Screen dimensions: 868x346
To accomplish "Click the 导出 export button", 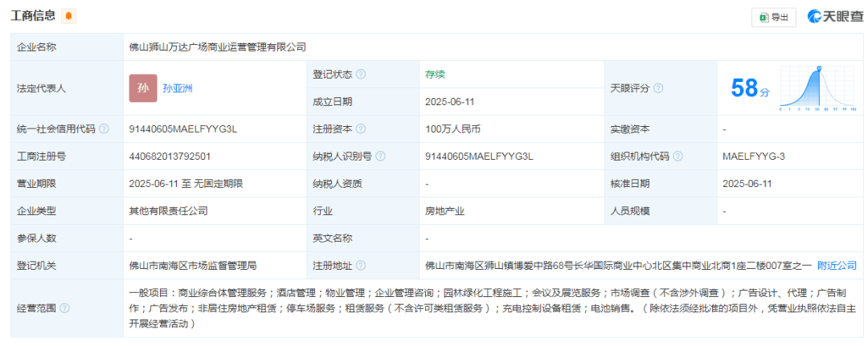I will (773, 17).
